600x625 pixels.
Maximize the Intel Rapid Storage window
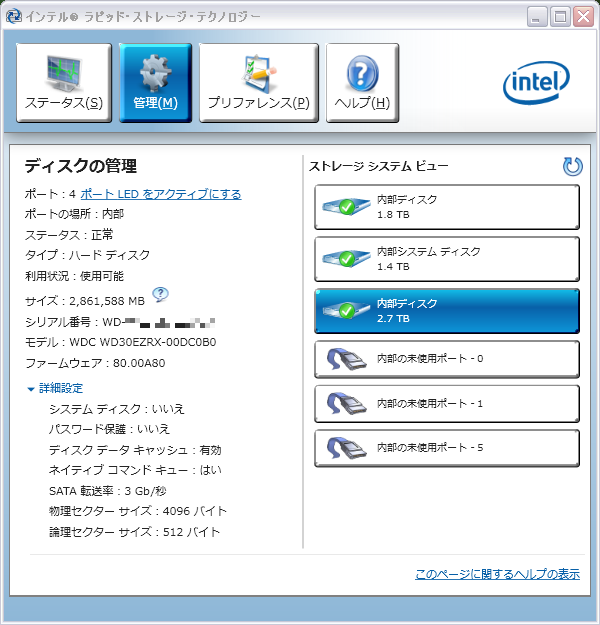coord(560,17)
